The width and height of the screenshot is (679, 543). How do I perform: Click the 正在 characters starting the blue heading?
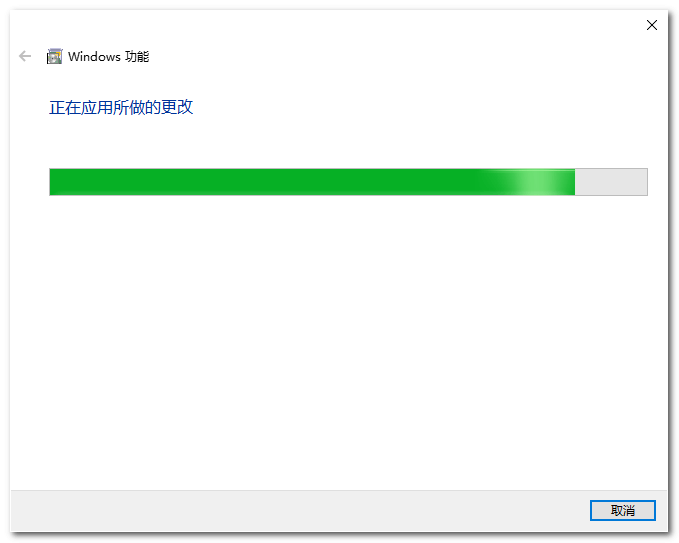coord(65,107)
